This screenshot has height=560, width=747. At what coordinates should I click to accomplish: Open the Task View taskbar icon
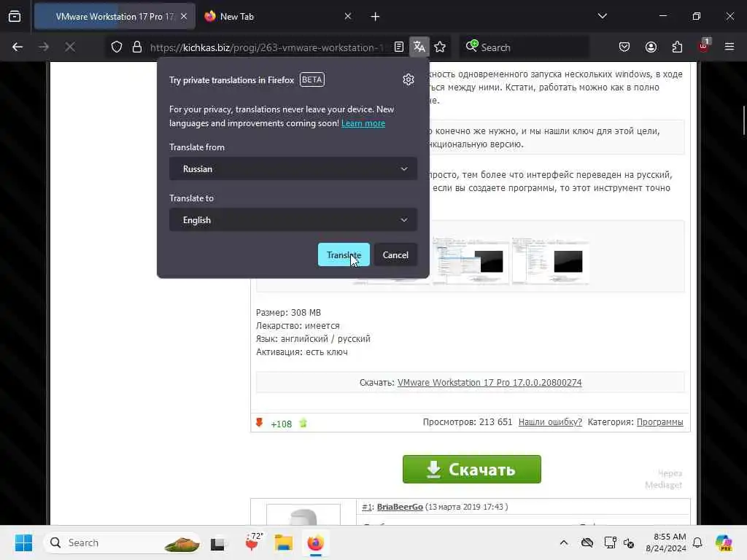pos(219,542)
